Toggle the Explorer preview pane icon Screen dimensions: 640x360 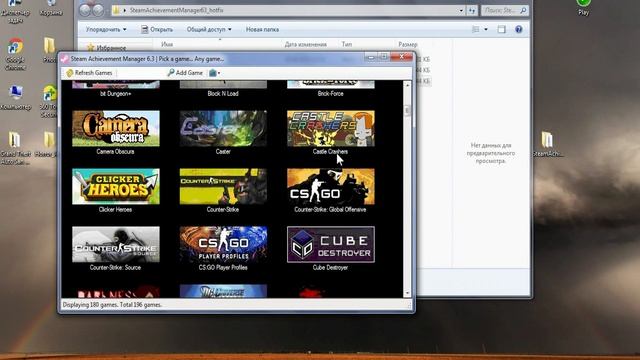[x=502, y=29]
